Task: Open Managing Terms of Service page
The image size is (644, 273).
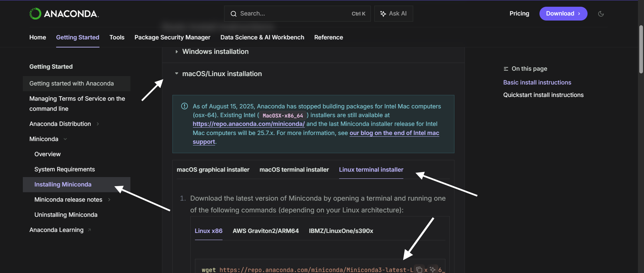Action: point(77,104)
